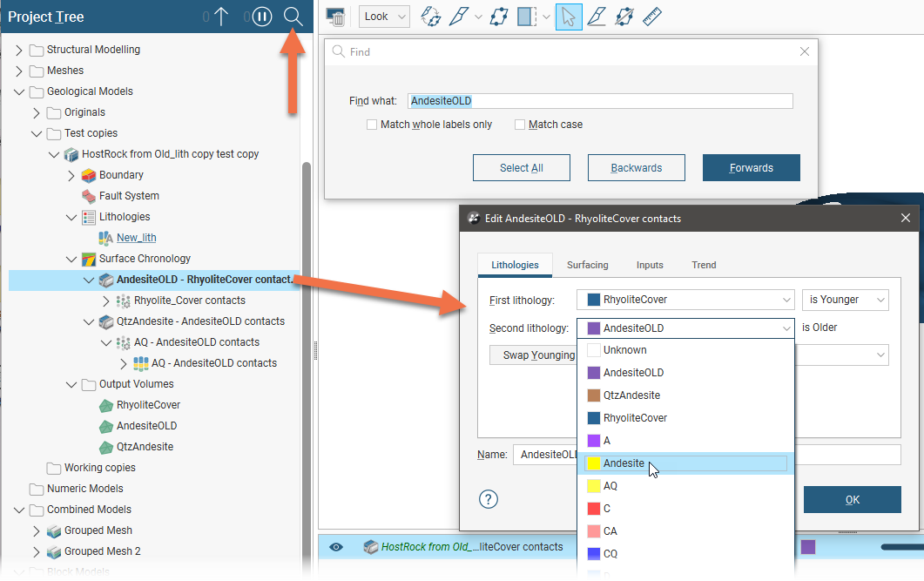Activate the arrow select tool
The image size is (924, 581).
569,17
